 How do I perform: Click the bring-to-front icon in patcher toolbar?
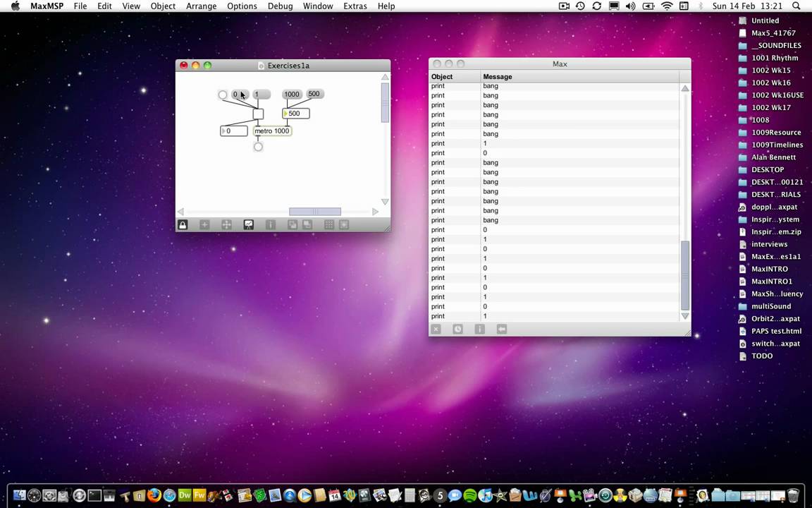(293, 225)
